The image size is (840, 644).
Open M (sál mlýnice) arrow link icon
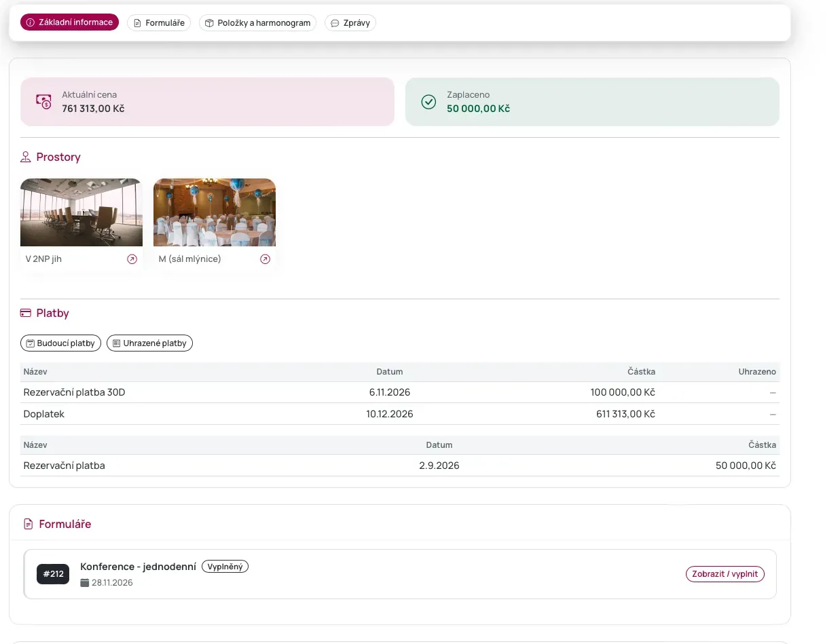(x=266, y=259)
